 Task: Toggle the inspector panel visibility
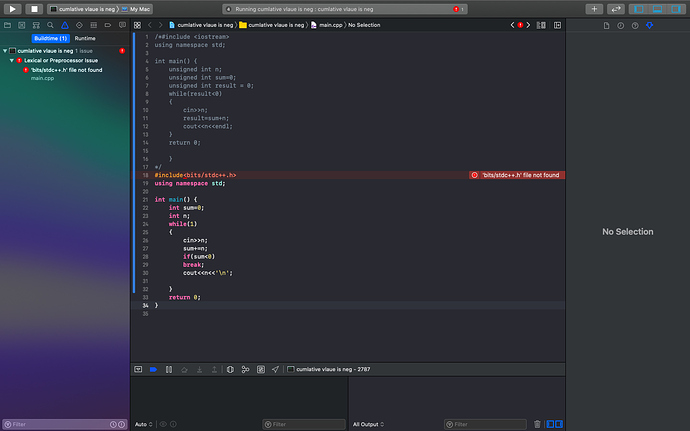(676, 9)
